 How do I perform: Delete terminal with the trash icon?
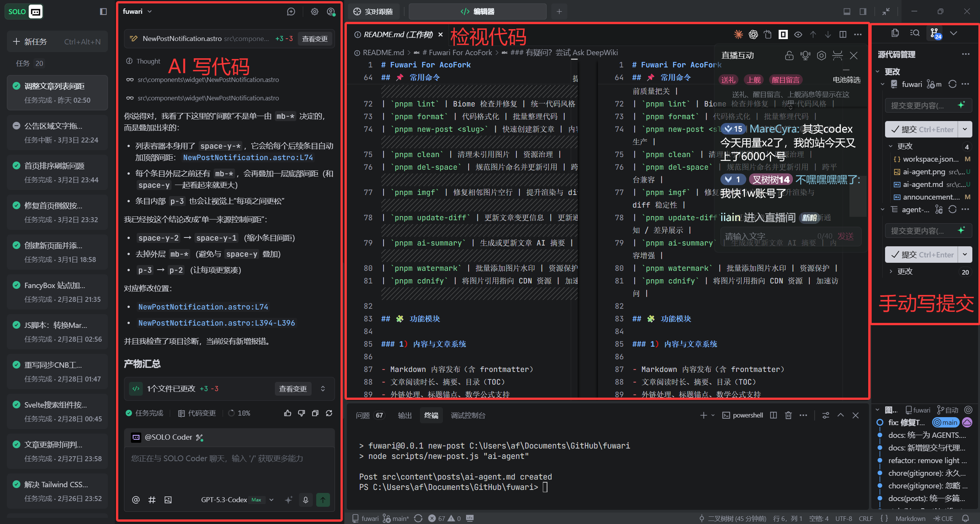click(x=788, y=415)
